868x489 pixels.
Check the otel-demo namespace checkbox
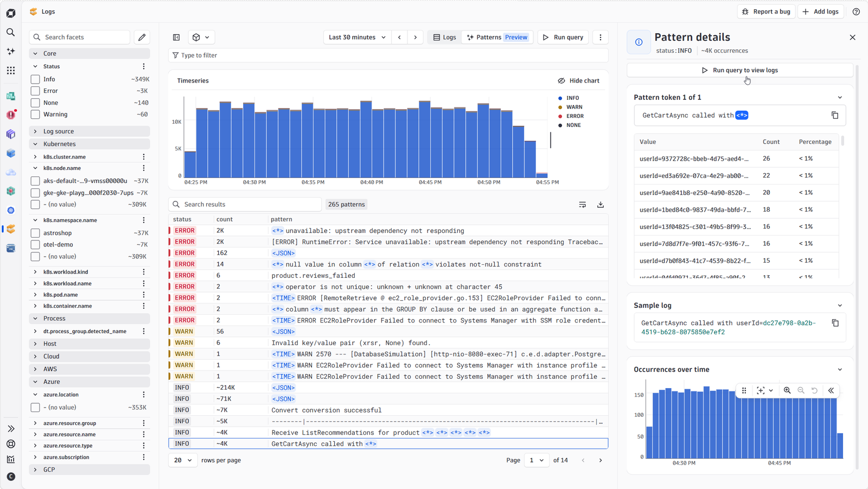pos(35,245)
